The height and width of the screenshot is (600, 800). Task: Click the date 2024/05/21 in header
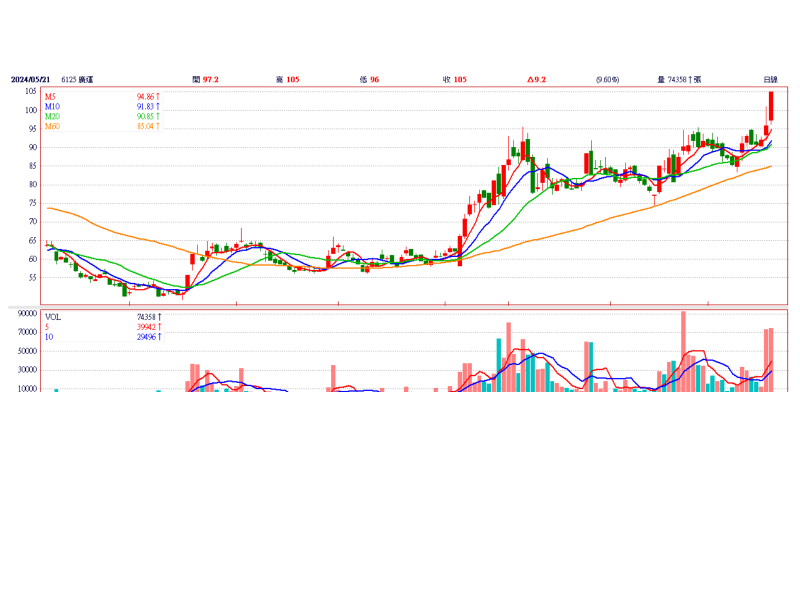coord(30,79)
